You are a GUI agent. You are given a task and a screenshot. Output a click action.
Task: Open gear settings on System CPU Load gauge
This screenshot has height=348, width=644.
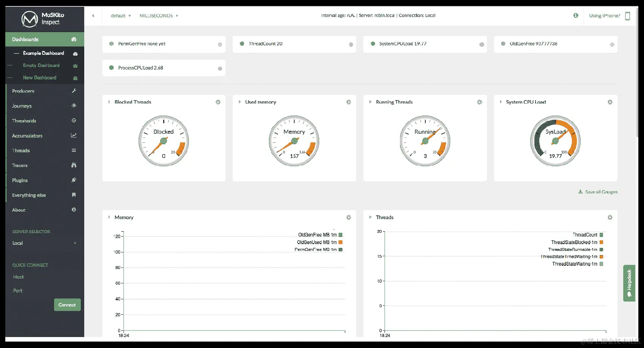(610, 102)
